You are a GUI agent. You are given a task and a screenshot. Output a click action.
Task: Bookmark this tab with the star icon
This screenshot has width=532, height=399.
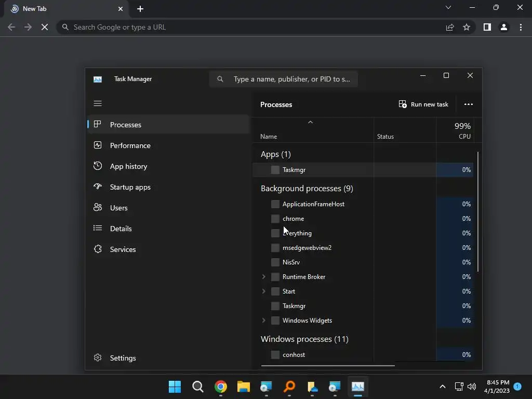[x=467, y=27]
